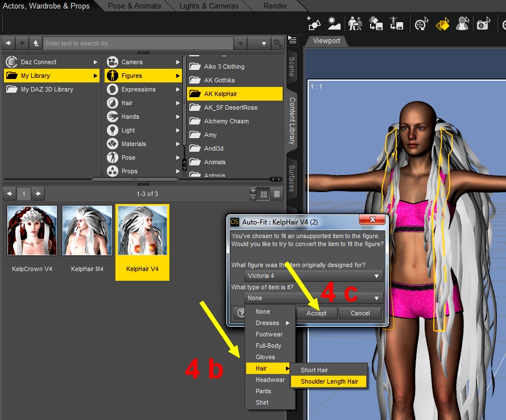Click the save pose preset toolbar icon
Image resolution: width=506 pixels, height=420 pixels.
coord(397,23)
